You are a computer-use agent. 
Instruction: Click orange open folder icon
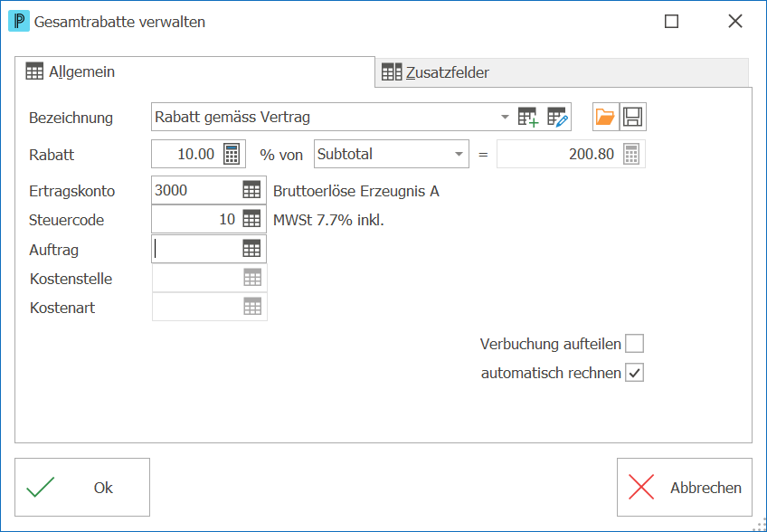[606, 117]
